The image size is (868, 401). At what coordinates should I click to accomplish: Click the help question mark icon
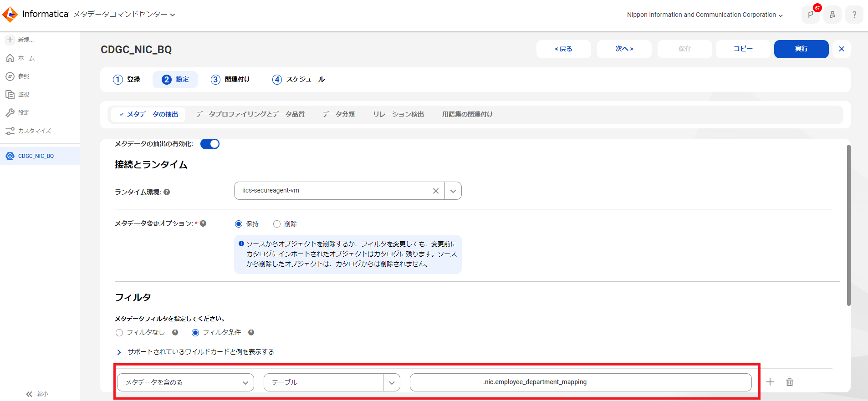pyautogui.click(x=854, y=15)
